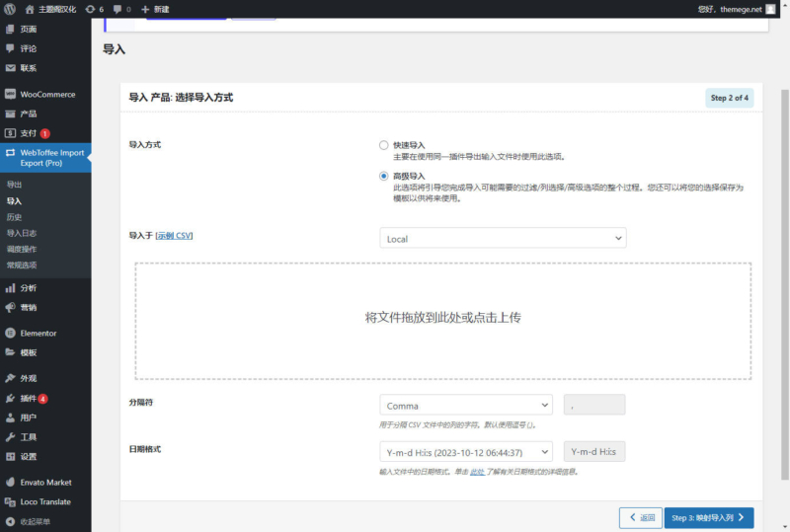Select the 高级导入 radio button
This screenshot has height=532, width=790.
(x=384, y=176)
